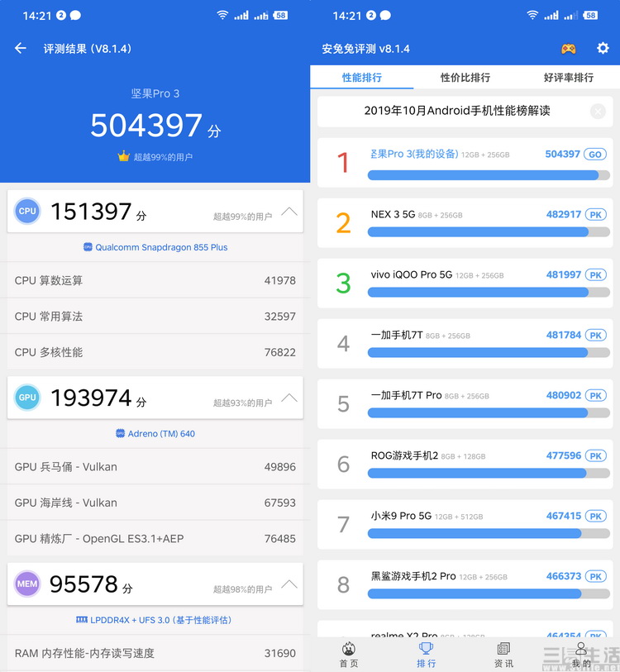Open the vivo iQOO Pro 5G ranking entry
This screenshot has height=672, width=620.
coord(465,283)
